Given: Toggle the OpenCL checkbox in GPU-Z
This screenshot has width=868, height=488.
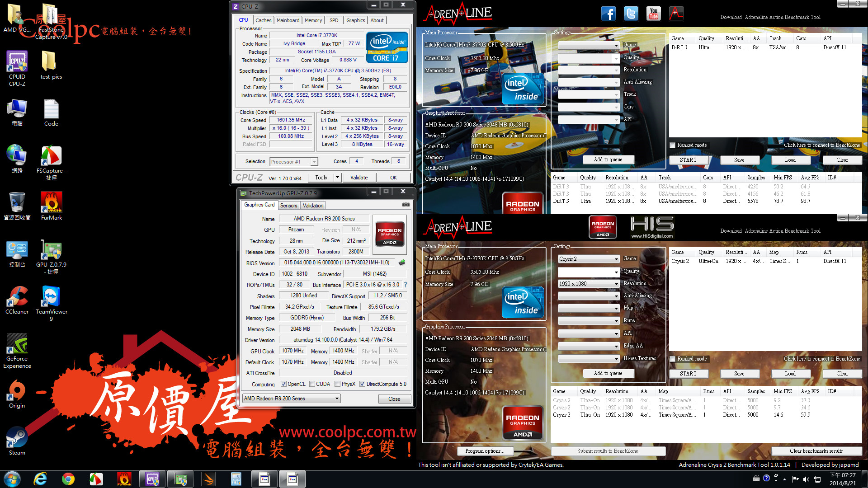Looking at the screenshot, I should tap(283, 384).
